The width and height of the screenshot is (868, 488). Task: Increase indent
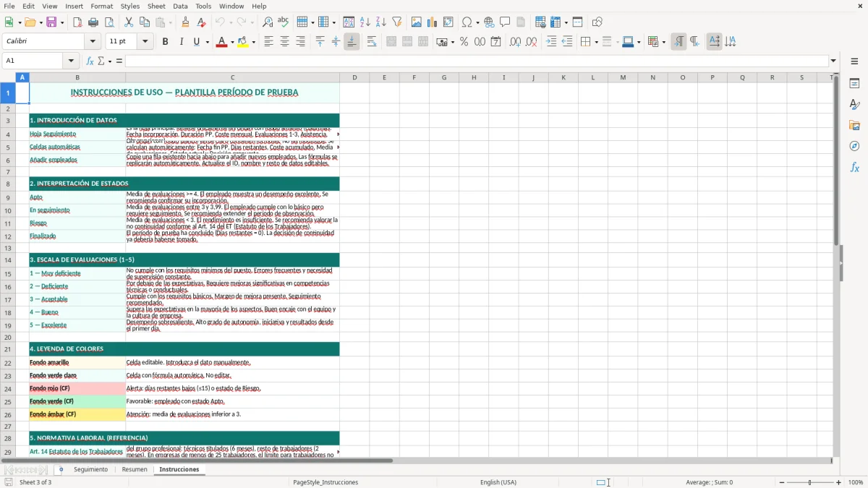point(551,42)
